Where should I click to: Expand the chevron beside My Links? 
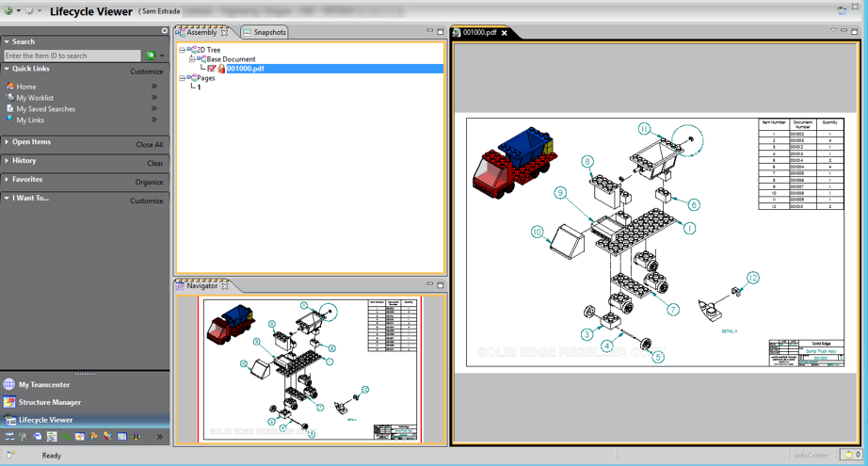click(x=153, y=119)
